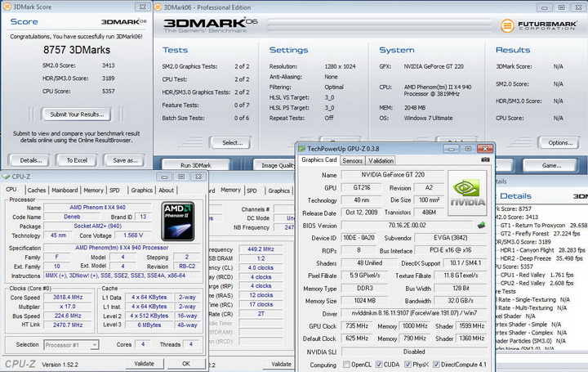Open the Memory tab in front CPU-Z window
Image resolution: width=588 pixels, height=372 pixels.
tap(93, 190)
